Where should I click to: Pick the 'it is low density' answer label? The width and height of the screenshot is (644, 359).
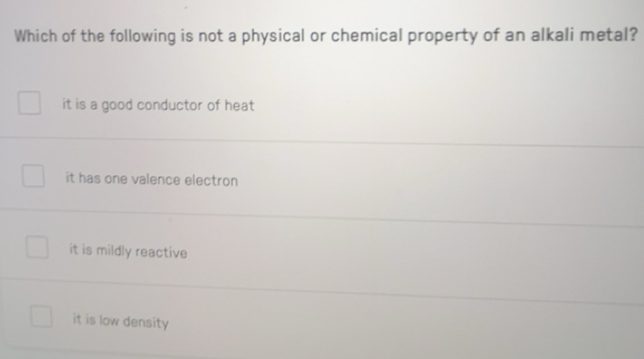pos(120,322)
